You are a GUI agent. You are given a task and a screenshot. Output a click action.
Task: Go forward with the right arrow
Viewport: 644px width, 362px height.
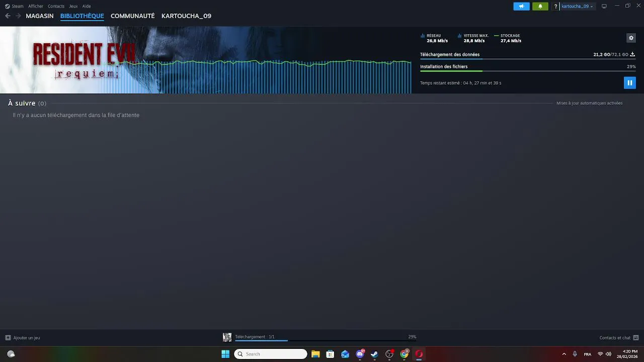(18, 16)
